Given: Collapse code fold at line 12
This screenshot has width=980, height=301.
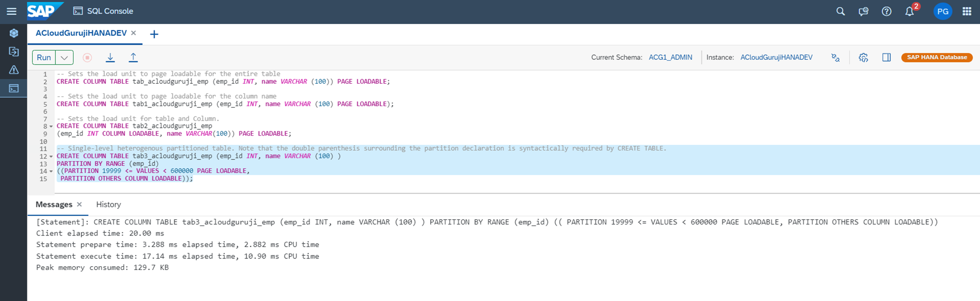Looking at the screenshot, I should (51, 157).
